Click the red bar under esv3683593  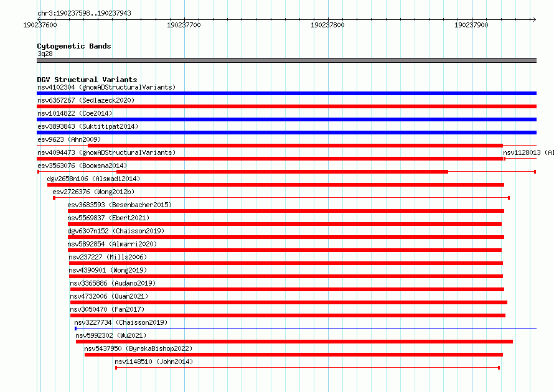[286, 211]
